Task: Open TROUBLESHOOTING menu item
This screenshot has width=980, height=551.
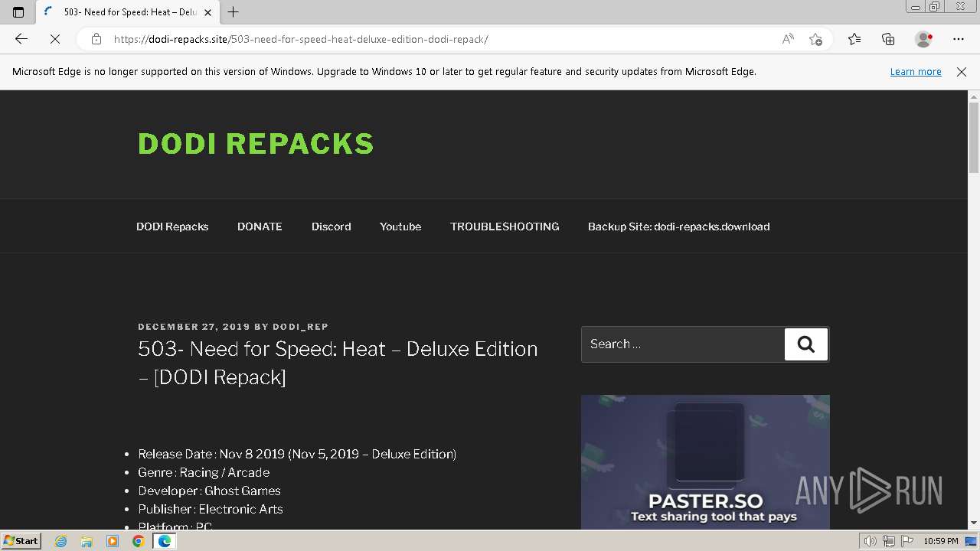Action: 505,227
